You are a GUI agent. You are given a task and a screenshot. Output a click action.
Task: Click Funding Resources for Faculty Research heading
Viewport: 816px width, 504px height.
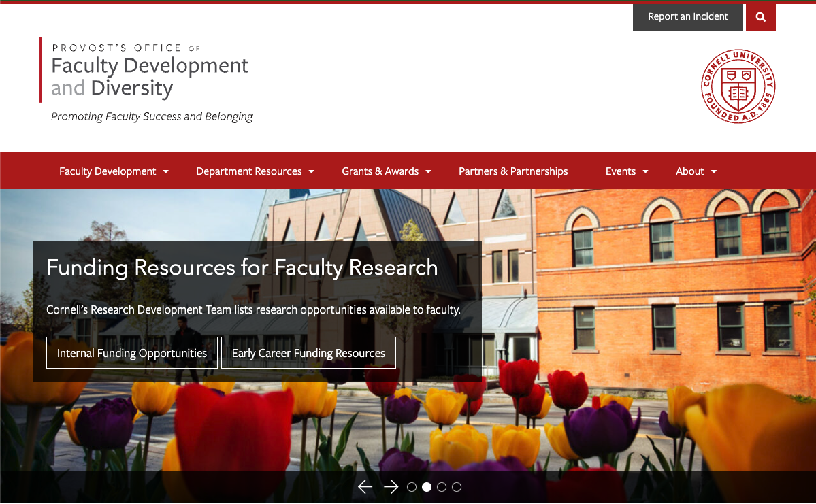click(x=242, y=268)
